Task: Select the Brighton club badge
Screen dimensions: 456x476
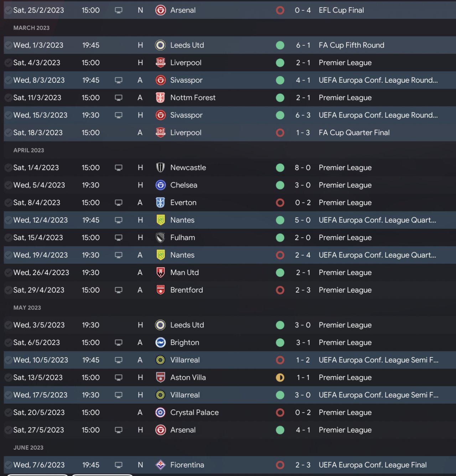Action: pos(161,342)
